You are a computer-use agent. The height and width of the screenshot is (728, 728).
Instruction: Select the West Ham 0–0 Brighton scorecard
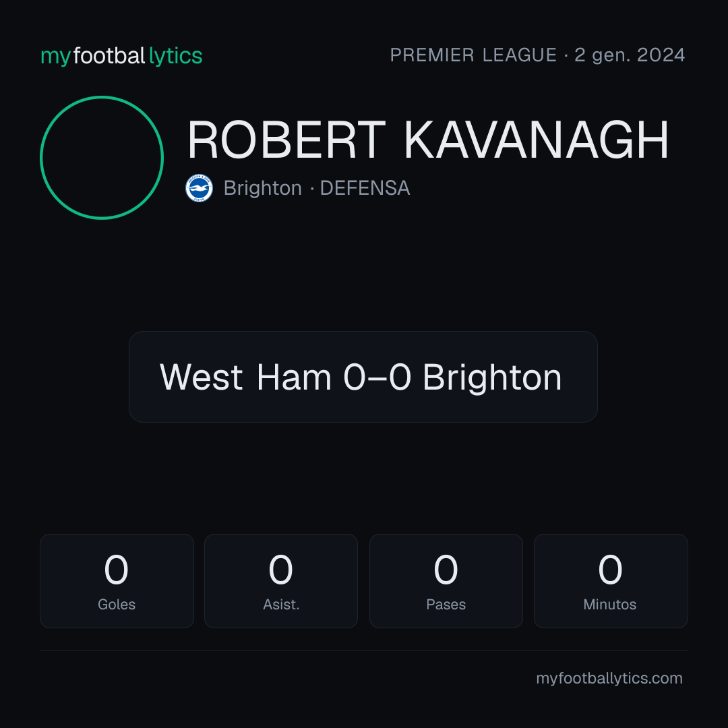click(x=363, y=377)
